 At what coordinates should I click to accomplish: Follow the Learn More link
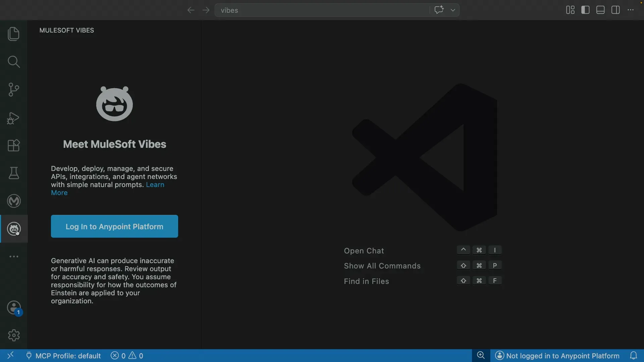coord(108,189)
